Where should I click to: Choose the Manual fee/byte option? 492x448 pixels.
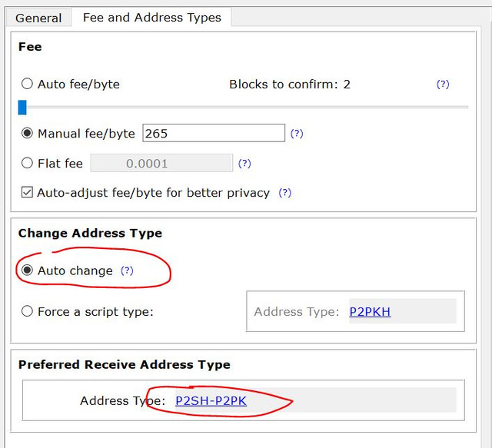(27, 133)
